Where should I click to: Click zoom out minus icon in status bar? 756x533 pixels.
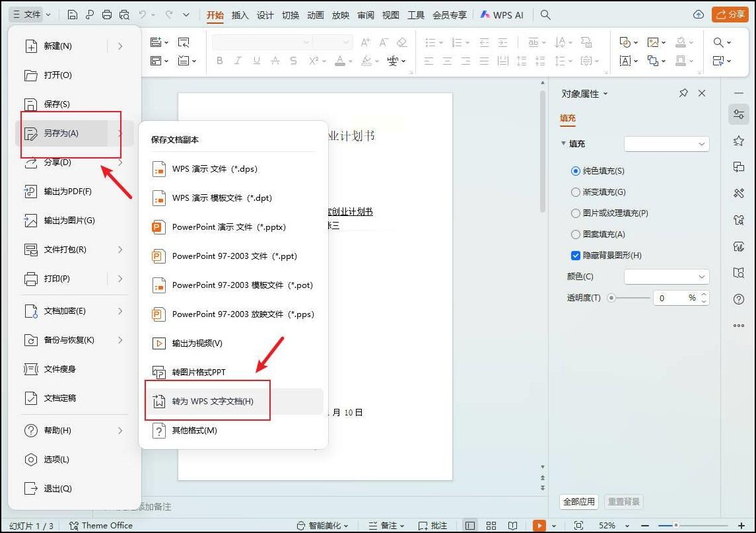tap(645, 525)
